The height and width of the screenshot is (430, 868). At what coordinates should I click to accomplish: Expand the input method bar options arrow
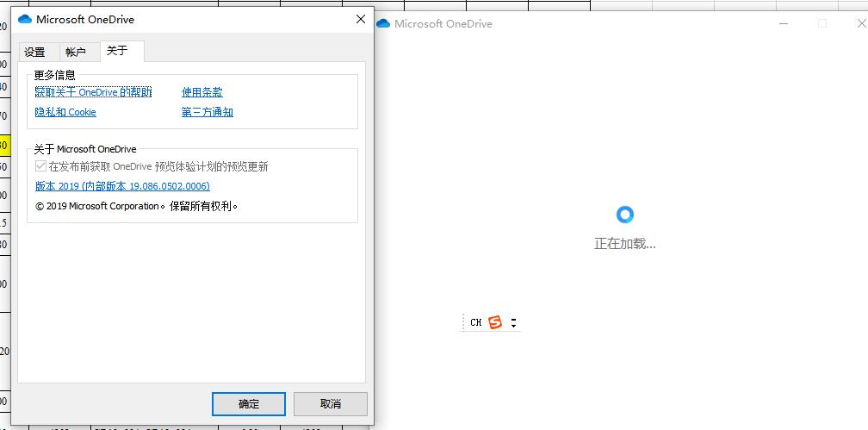coord(514,322)
